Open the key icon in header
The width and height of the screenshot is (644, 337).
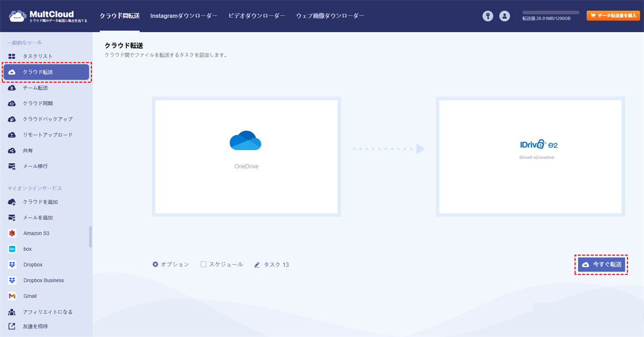pos(487,16)
